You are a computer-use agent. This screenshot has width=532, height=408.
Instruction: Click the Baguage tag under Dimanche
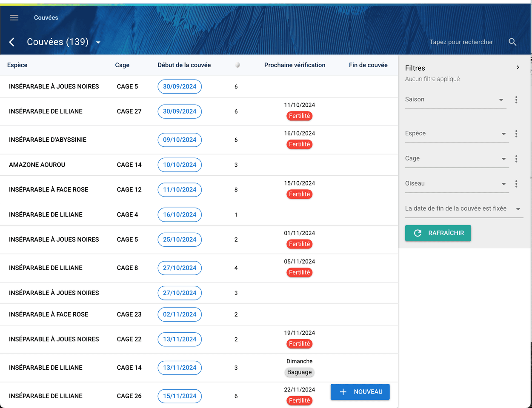pos(299,372)
